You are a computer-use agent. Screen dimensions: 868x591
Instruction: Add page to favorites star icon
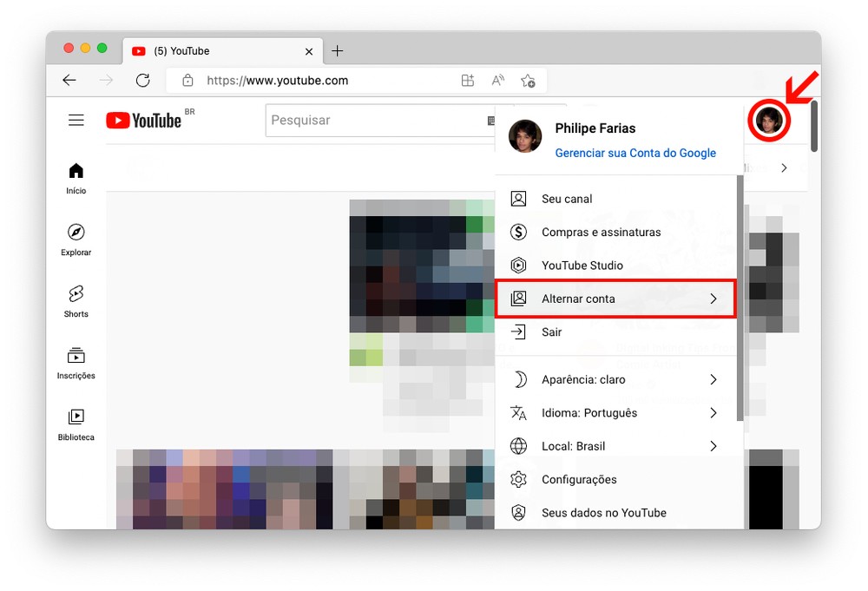[528, 81]
